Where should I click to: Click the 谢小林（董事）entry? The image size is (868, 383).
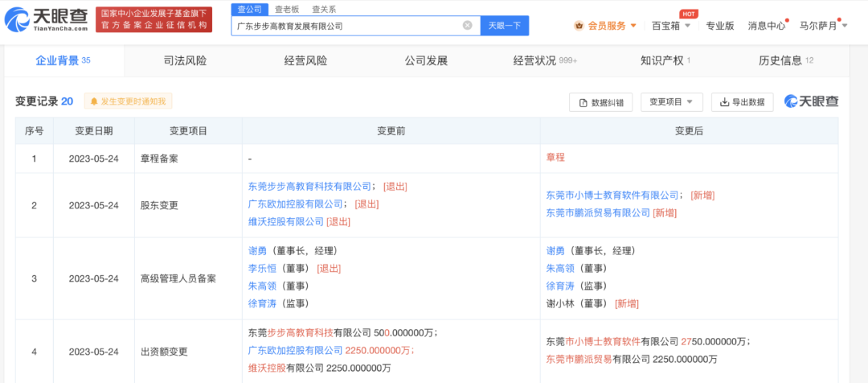577,303
